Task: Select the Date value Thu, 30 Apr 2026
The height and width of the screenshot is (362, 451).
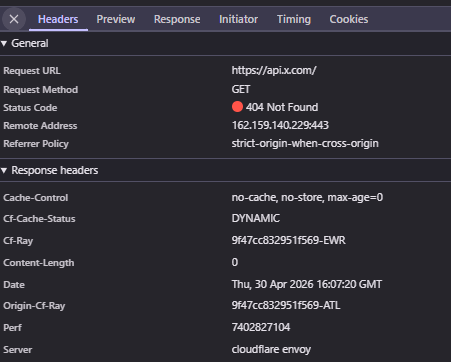Action: (307, 284)
